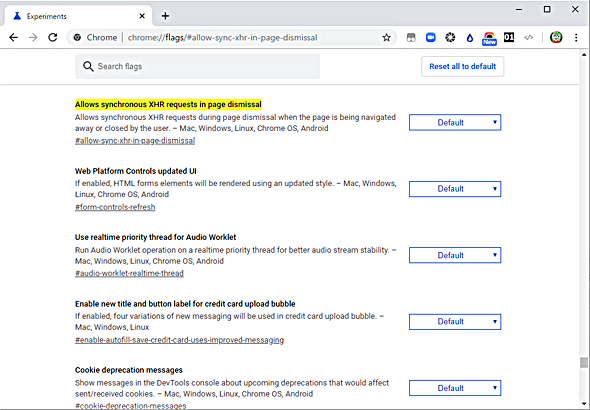Click the Web Platform Controls updated UI title
This screenshot has width=590, height=410.
(x=135, y=171)
